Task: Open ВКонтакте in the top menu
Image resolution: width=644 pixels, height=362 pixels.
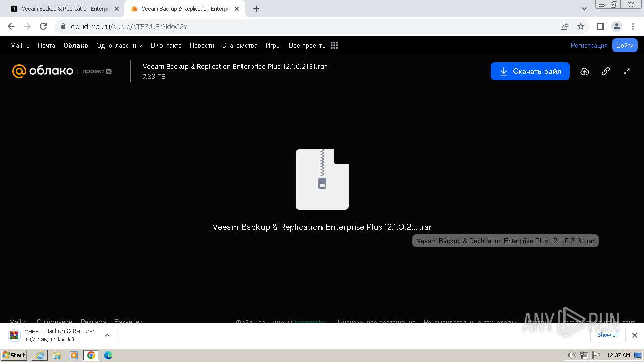Action: [x=166, y=45]
